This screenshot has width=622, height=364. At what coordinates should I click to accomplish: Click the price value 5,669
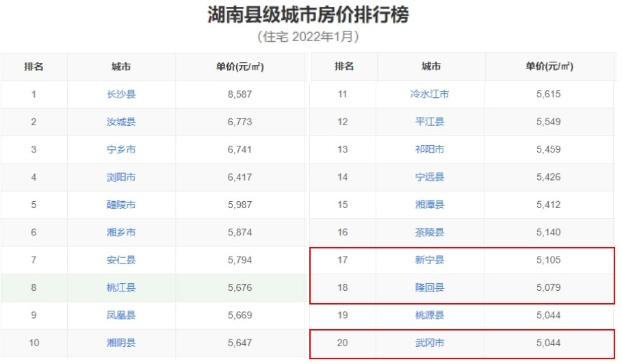click(239, 315)
